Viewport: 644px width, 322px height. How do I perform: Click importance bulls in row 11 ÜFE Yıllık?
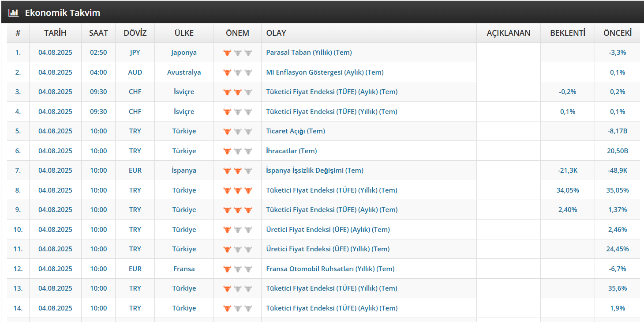[x=237, y=249]
